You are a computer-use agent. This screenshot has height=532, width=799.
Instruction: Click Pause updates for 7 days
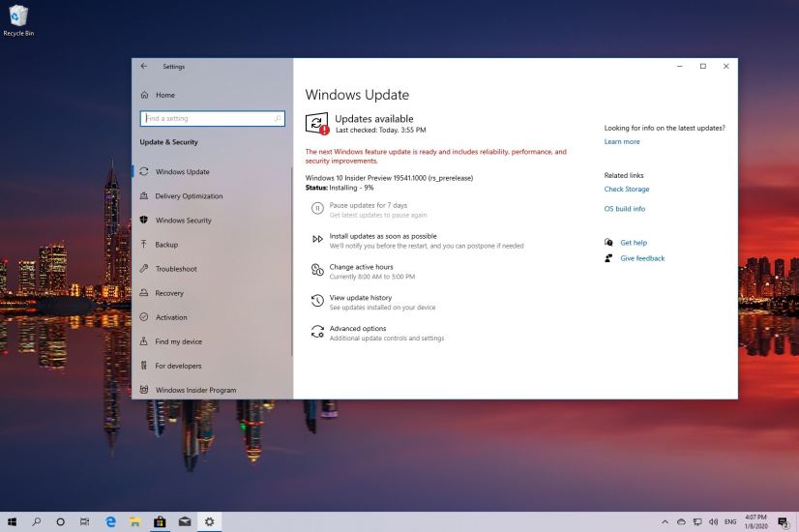tap(369, 205)
